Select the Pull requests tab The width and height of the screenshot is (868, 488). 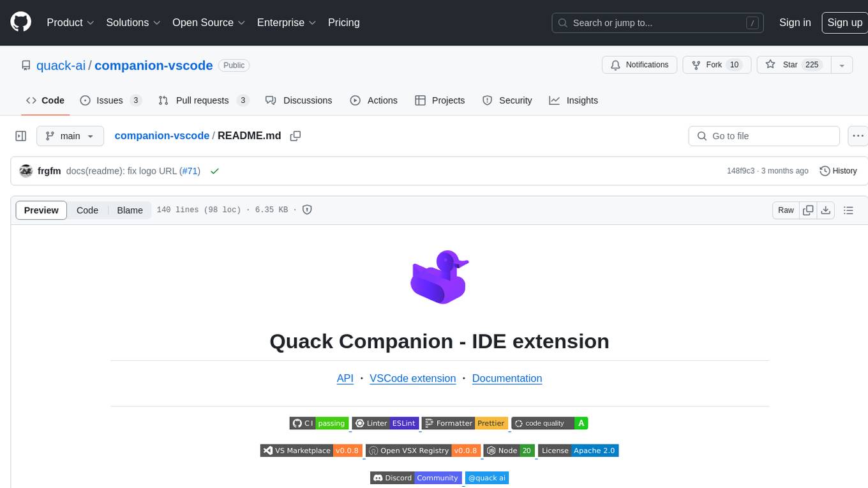(203, 100)
